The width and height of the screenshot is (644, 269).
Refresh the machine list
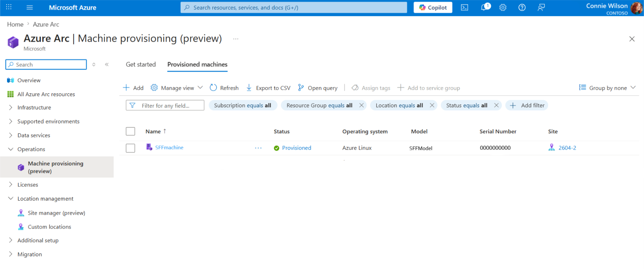click(224, 88)
